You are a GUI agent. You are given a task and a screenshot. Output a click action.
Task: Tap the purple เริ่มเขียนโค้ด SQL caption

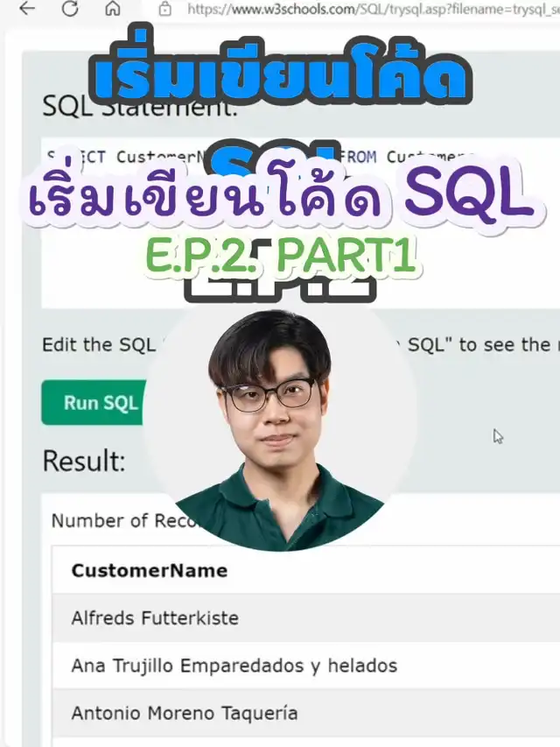[281, 194]
